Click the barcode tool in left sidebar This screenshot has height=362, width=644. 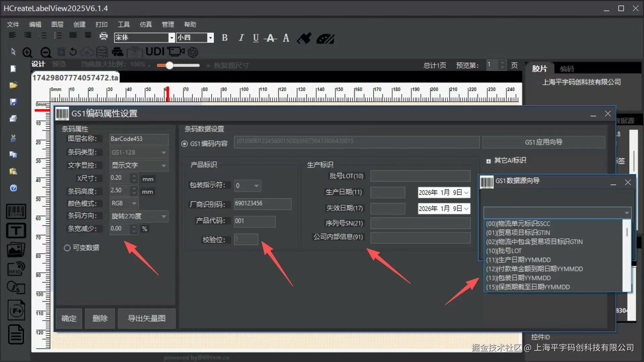[x=16, y=211]
